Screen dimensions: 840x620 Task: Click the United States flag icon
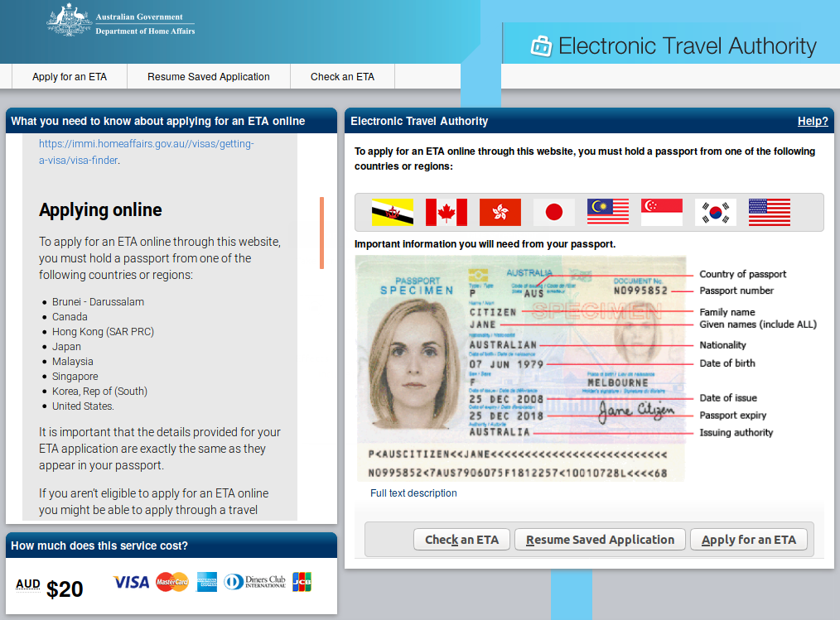point(770,212)
